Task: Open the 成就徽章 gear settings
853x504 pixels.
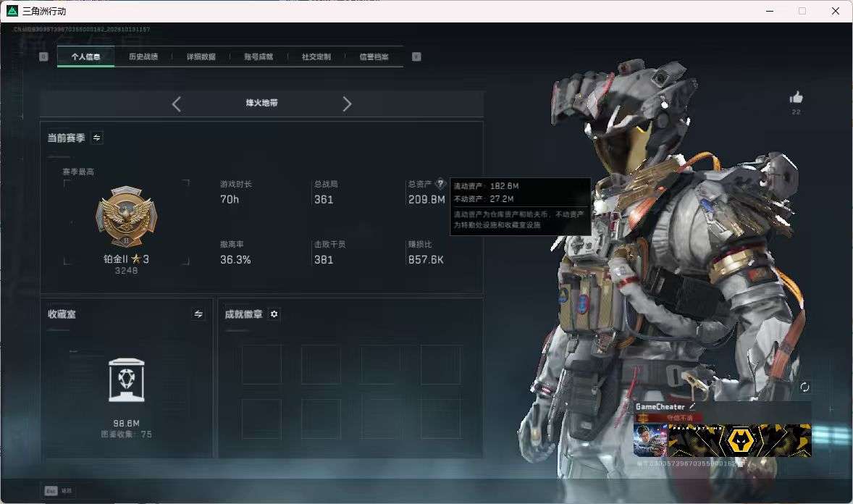Action: (x=274, y=314)
